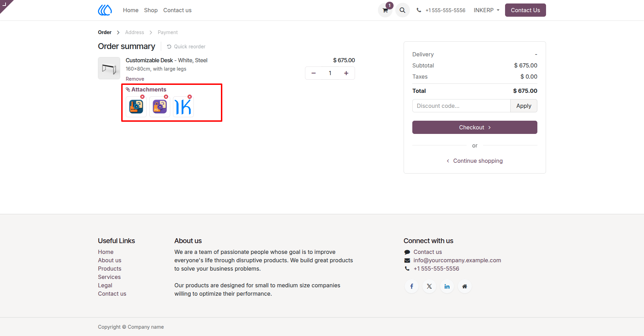644x336 pixels.
Task: Click the search magnifier icon
Action: (403, 10)
